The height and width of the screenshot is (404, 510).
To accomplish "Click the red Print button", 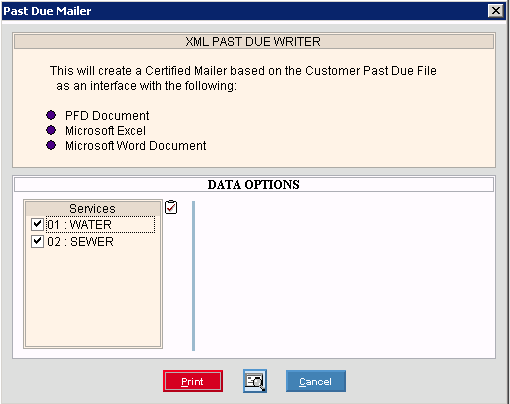I will (193, 381).
